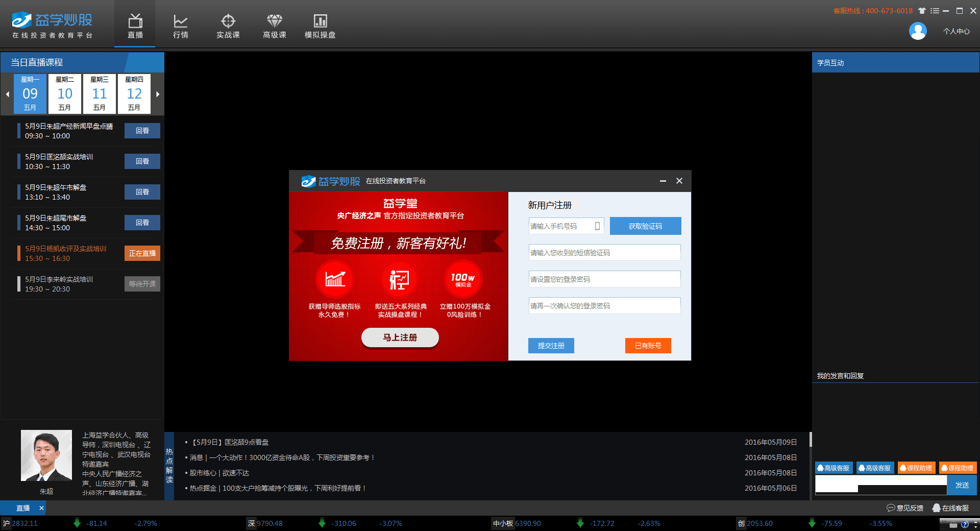The image size is (980, 531).
Task: Click the 益学炒股 logo in the main header
Action: [52, 25]
